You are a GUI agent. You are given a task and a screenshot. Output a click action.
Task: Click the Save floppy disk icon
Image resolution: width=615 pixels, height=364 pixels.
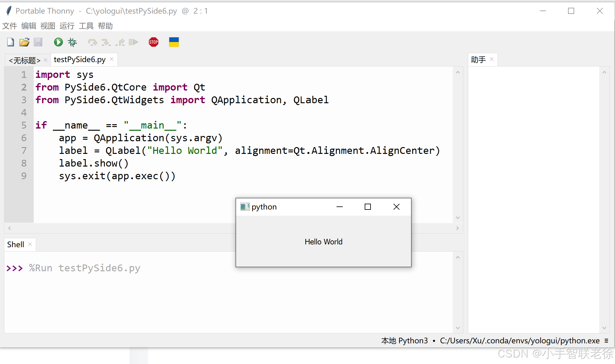coord(38,42)
